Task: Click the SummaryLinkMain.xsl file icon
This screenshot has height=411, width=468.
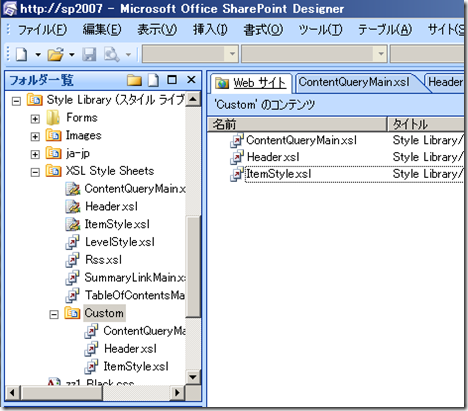Action: pyautogui.click(x=72, y=277)
